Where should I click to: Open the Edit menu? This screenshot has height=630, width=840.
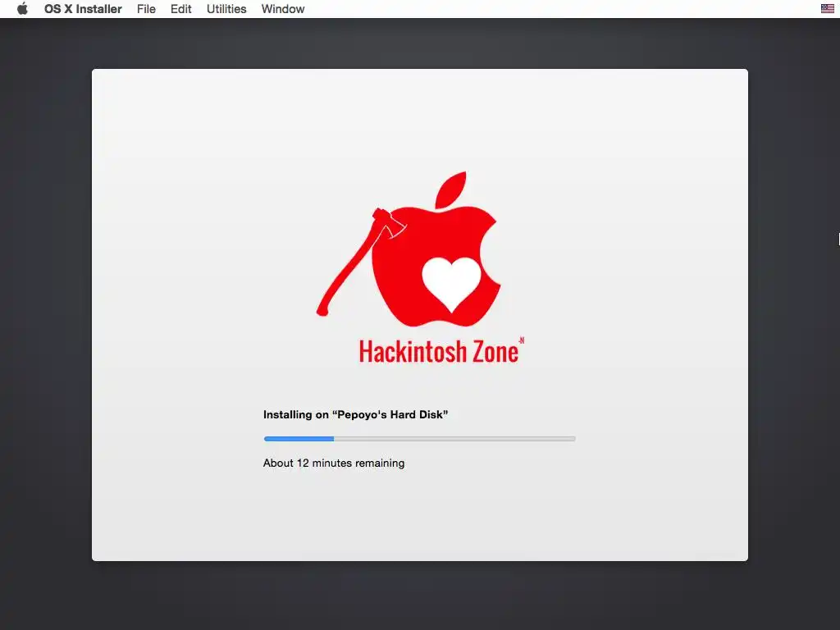[181, 9]
